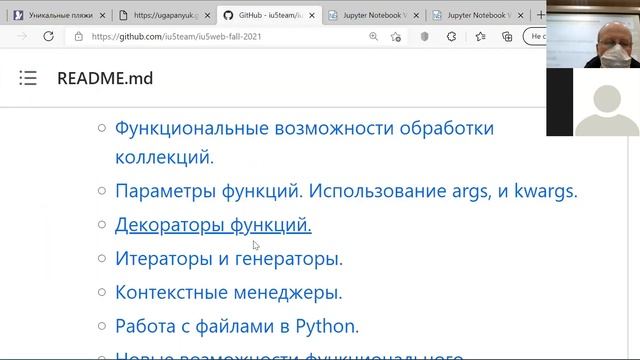This screenshot has height=360, width=640.
Task: Open Параметры функций args kwargs link
Action: pyautogui.click(x=346, y=191)
